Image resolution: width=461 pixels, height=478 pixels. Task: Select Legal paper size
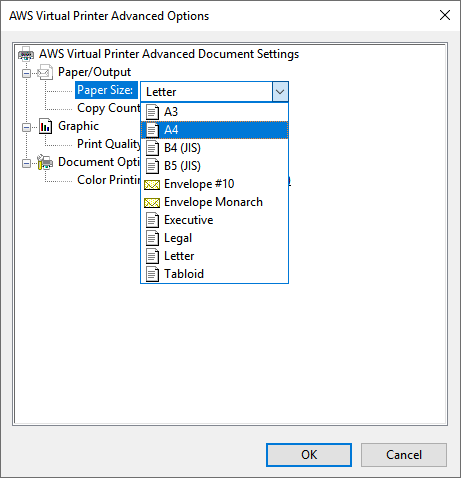click(x=214, y=238)
